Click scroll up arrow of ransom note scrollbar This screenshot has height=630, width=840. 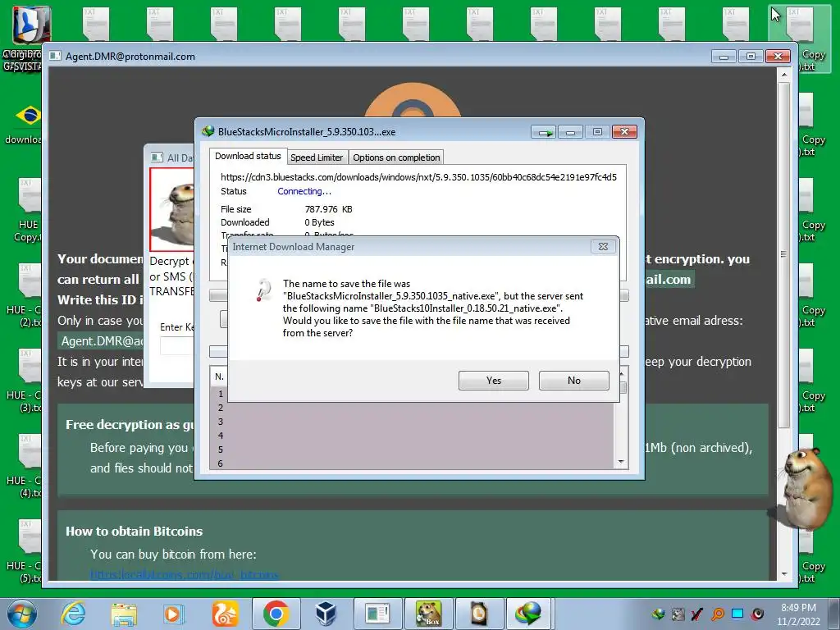point(784,75)
